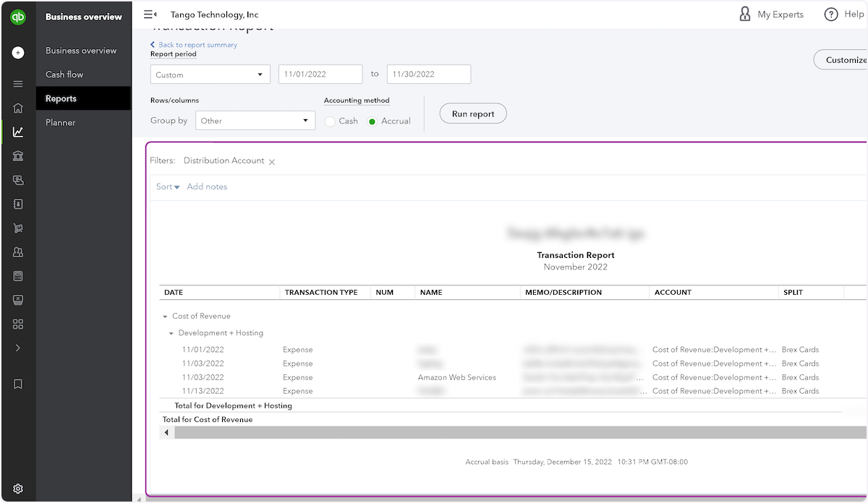
Task: Click Brex Cards in the 11/13/2022 row
Action: (800, 391)
